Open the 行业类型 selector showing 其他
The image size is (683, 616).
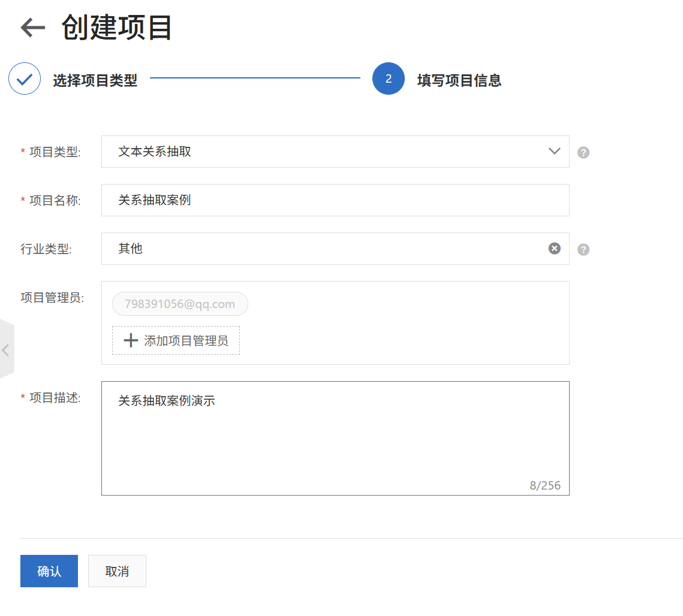click(x=324, y=249)
